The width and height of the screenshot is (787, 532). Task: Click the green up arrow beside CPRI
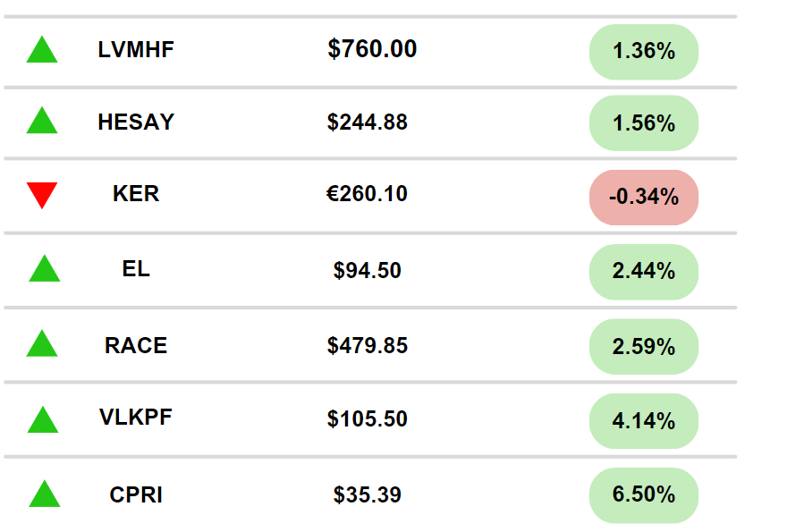click(x=44, y=494)
